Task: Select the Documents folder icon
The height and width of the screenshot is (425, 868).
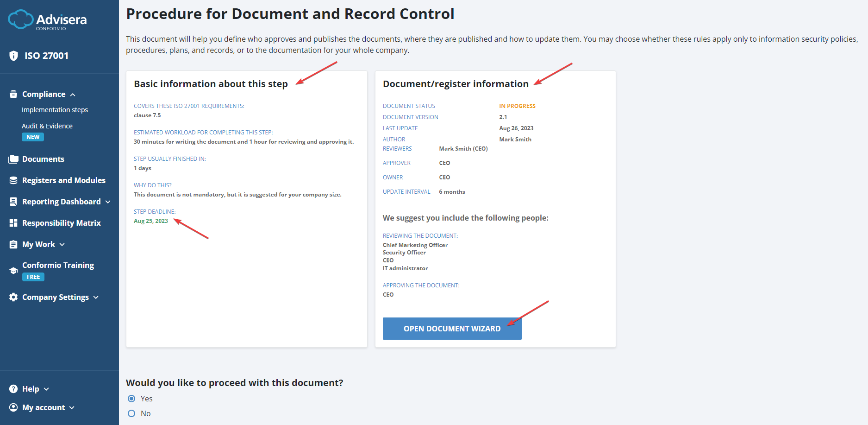Action: pos(13,159)
